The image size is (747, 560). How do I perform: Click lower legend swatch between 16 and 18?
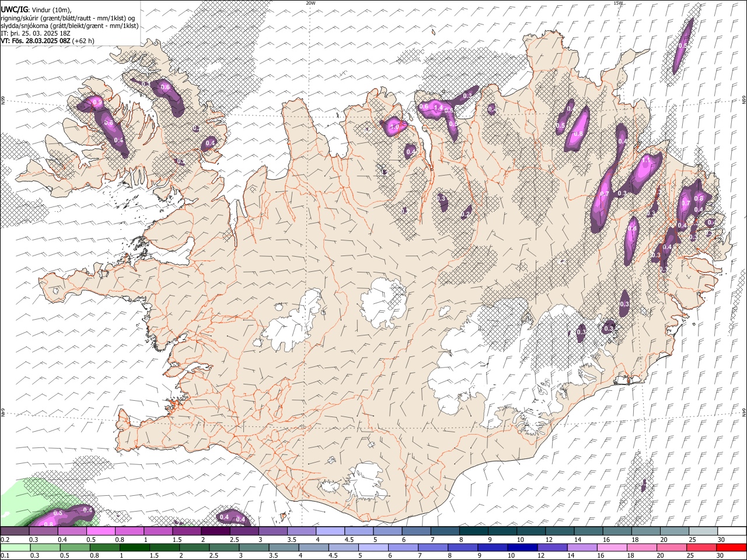click(612, 547)
